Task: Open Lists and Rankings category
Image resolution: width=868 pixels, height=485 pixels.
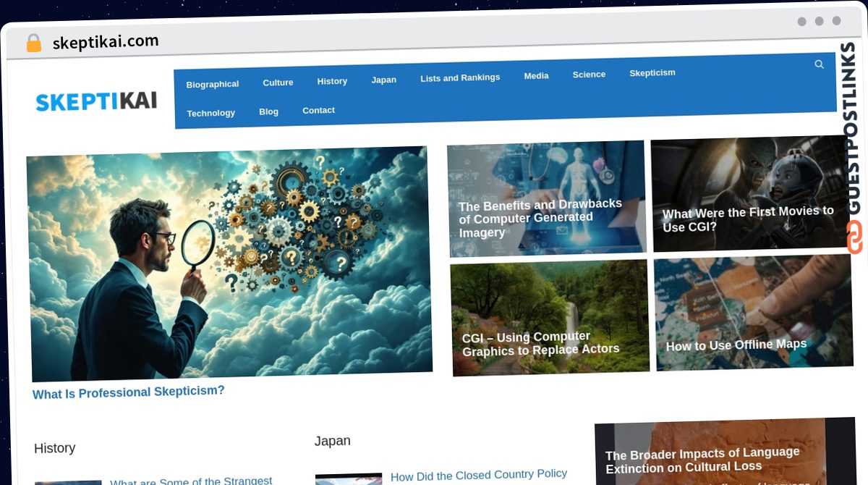Action: click(x=460, y=77)
